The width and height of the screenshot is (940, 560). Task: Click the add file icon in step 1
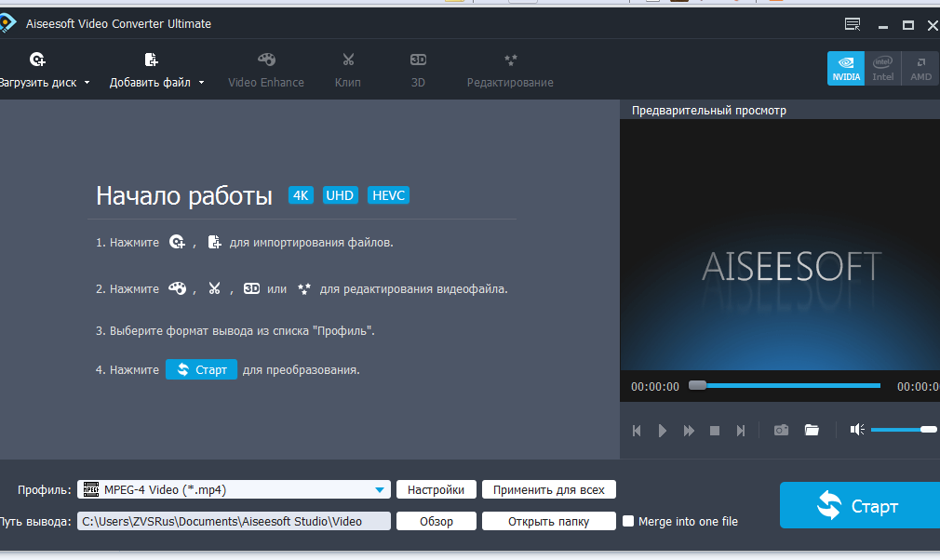point(214,242)
